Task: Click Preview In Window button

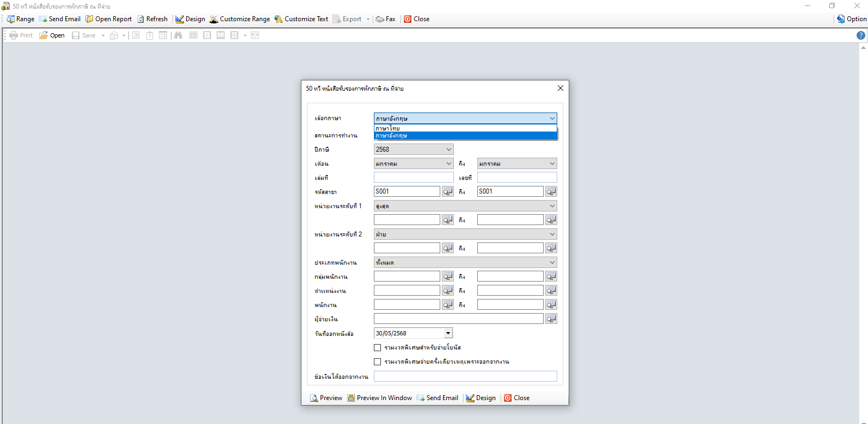Action: click(379, 398)
